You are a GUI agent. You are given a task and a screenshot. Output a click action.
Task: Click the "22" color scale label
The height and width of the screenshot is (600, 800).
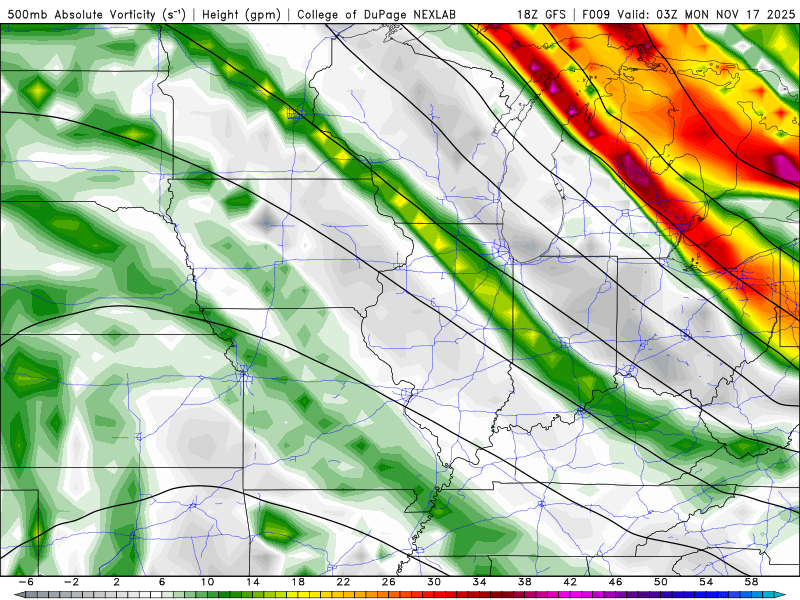click(343, 582)
